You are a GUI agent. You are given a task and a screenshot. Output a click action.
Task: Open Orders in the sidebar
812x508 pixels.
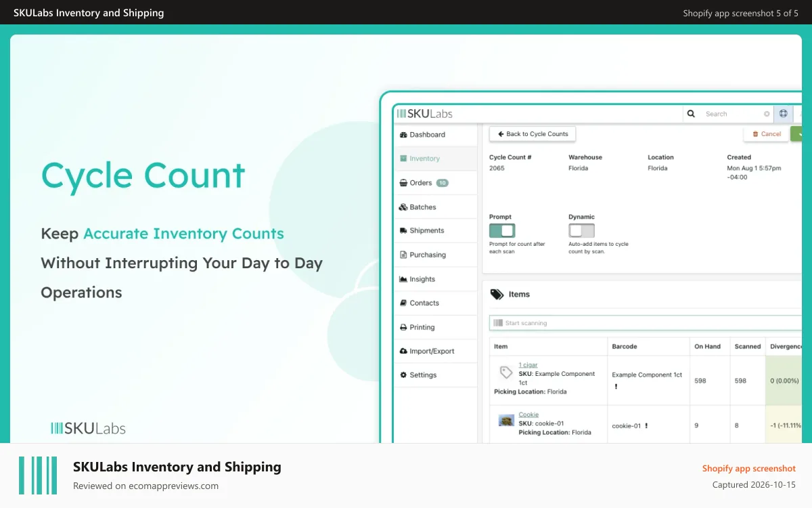pyautogui.click(x=435, y=183)
